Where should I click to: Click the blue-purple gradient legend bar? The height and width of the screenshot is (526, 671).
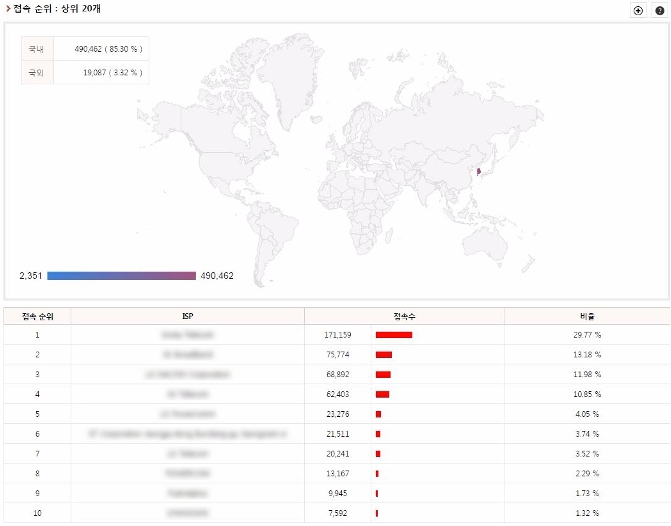pos(121,275)
